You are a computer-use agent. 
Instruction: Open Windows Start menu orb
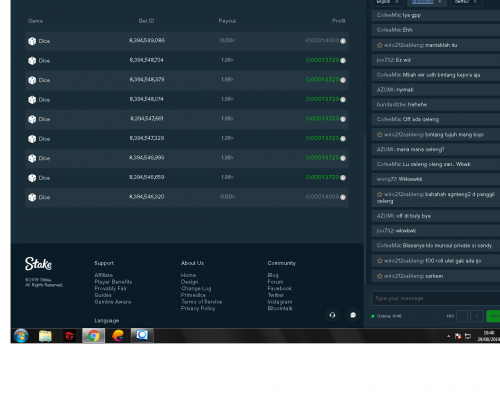[21, 336]
